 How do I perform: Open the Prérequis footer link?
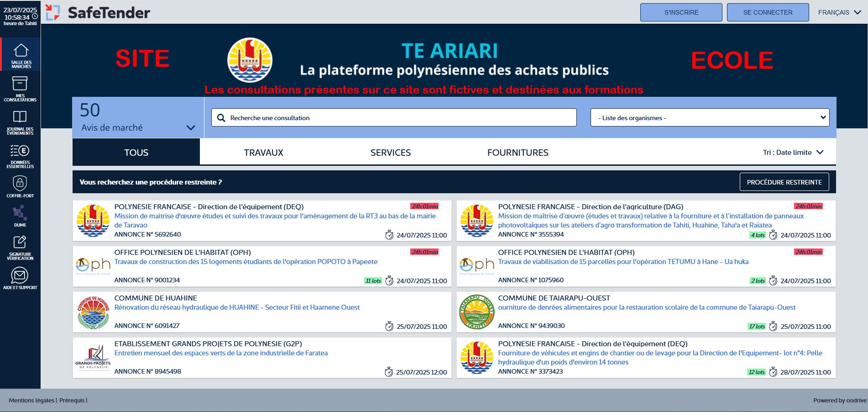72,400
